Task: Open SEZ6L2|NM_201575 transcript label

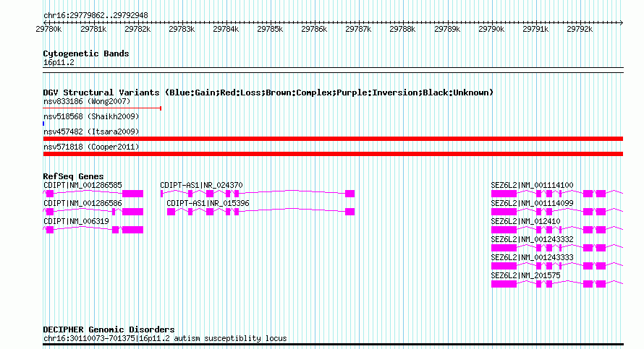Action: [x=525, y=275]
